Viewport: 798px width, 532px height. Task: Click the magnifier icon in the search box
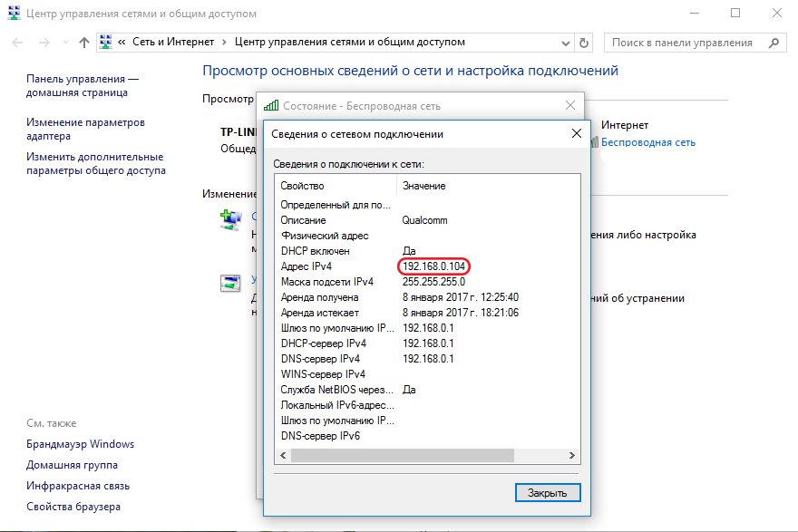pos(774,43)
